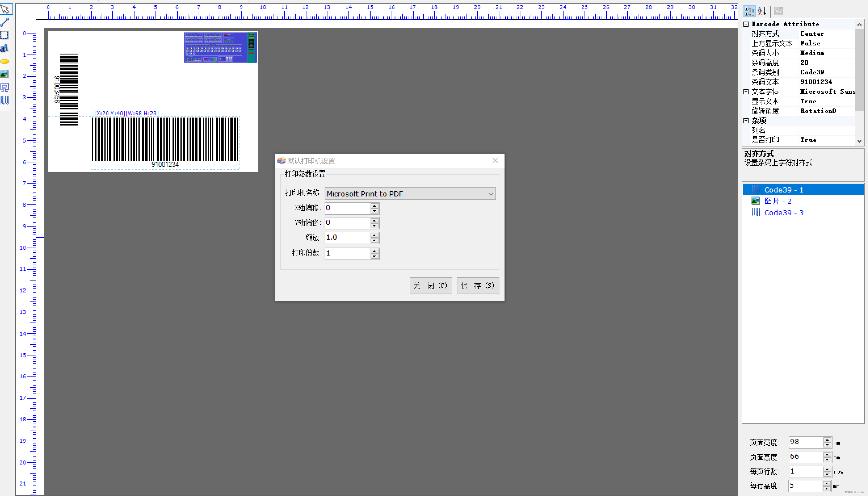Image resolution: width=868 pixels, height=496 pixels.
Task: Decrease the 打印份数 copies value
Action: coord(375,256)
